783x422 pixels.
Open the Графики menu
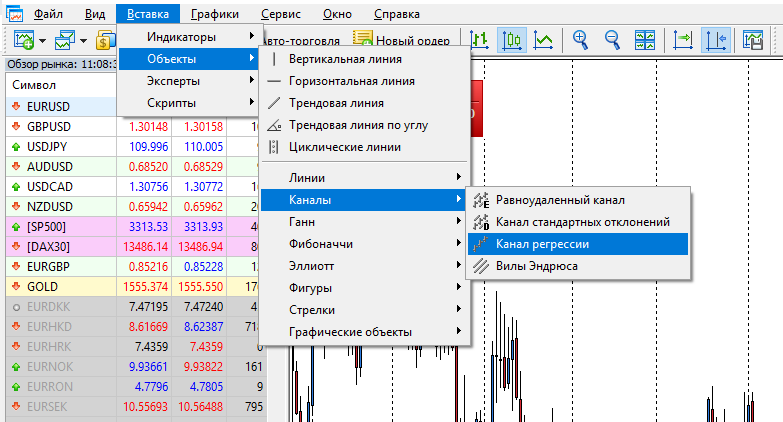215,14
